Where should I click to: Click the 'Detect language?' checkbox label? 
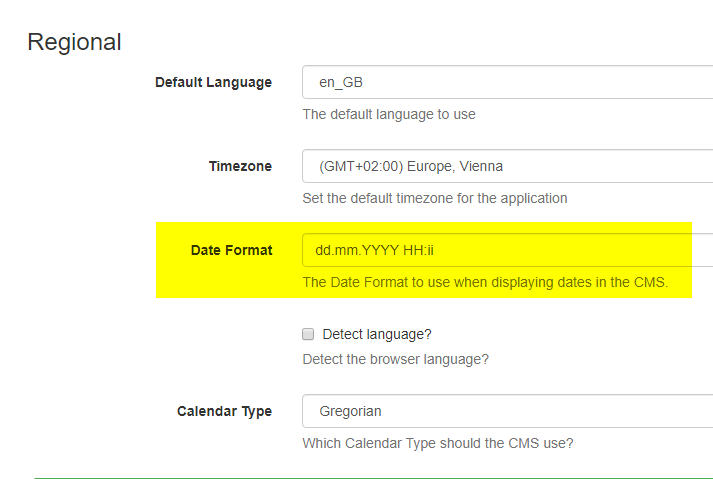click(x=377, y=334)
